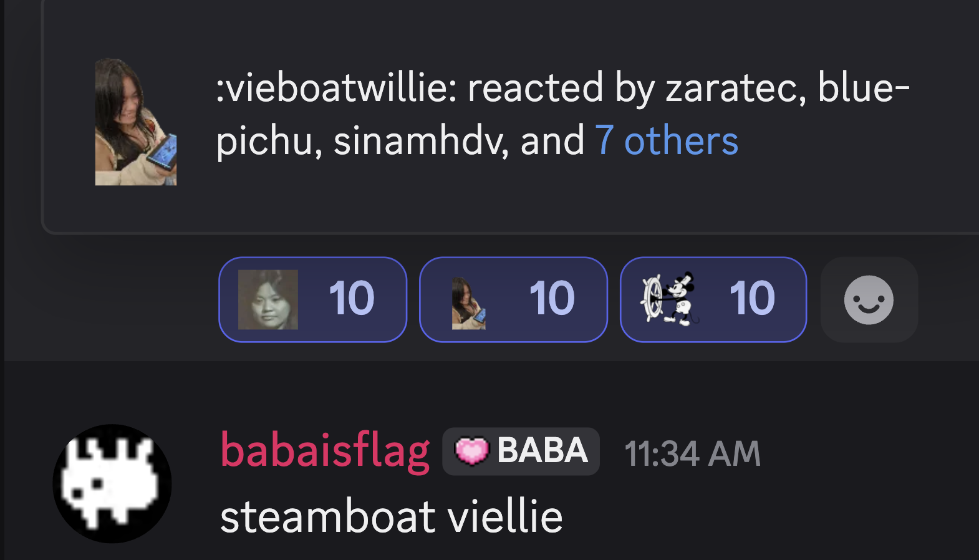Open the add reaction smiley picker
This screenshot has width=979, height=560.
pyautogui.click(x=869, y=300)
